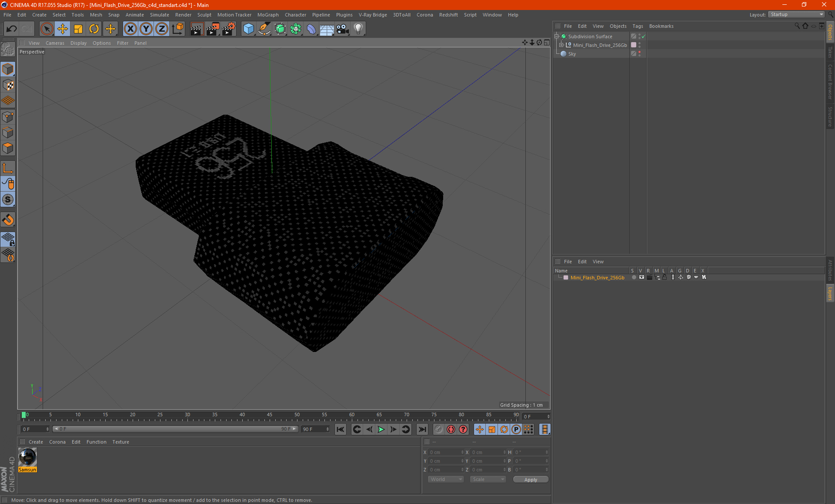Screen dimensions: 835x504
Task: Go to end of animation
Action: (x=422, y=429)
